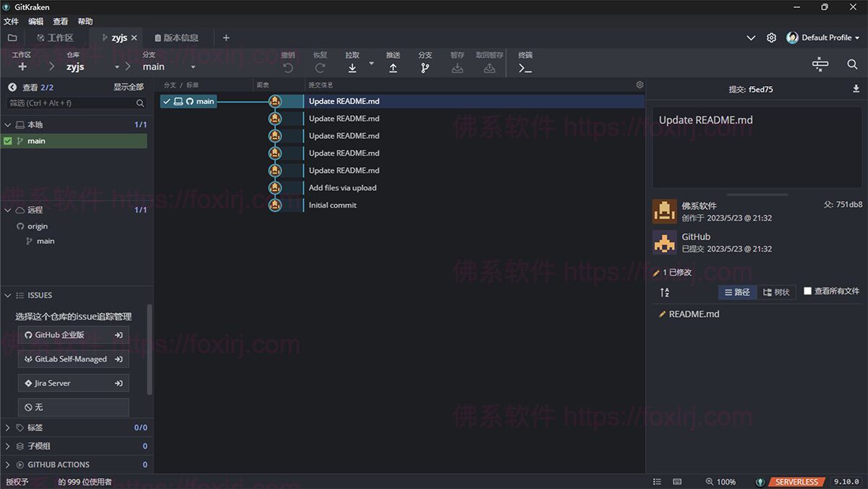Toggle the checkmark beside the main branch row
This screenshot has width=868, height=489.
pos(167,101)
